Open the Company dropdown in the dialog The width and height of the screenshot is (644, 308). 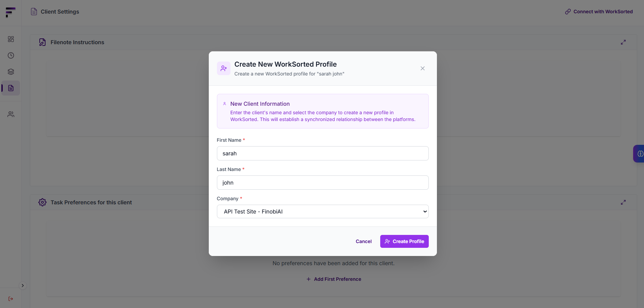[x=322, y=211]
